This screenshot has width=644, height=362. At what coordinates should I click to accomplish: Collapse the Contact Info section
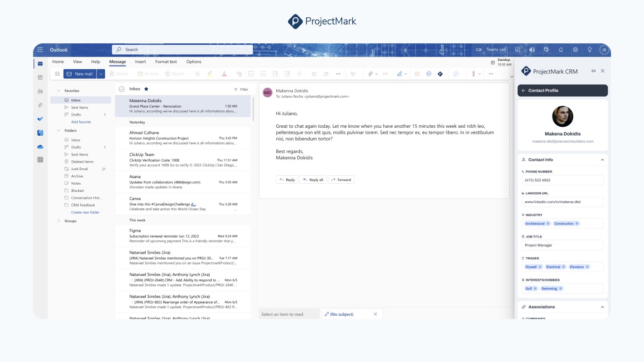click(x=603, y=160)
